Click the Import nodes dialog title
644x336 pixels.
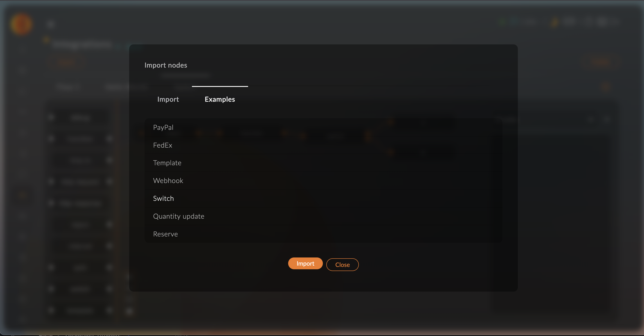pyautogui.click(x=166, y=65)
